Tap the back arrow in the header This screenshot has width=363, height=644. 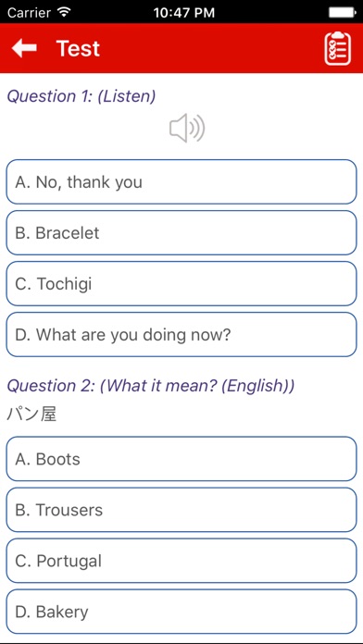point(24,48)
